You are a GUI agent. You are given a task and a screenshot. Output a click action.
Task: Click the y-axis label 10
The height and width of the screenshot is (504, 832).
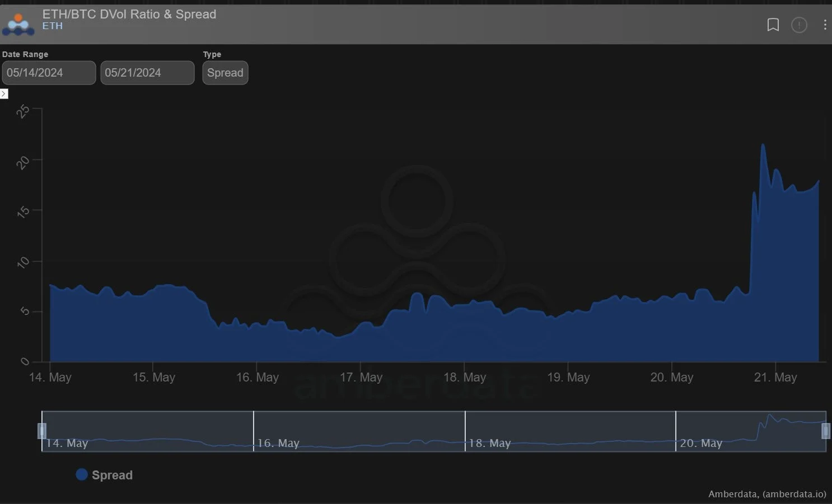click(23, 262)
